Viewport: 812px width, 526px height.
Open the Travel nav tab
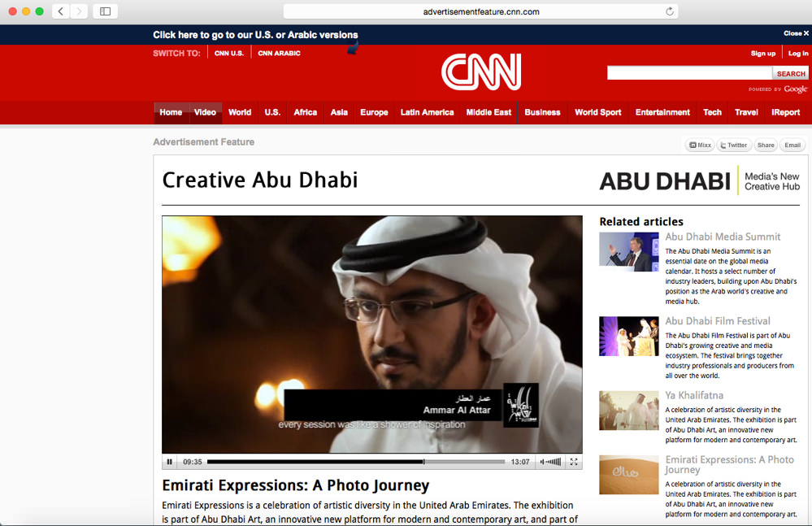pyautogui.click(x=746, y=112)
